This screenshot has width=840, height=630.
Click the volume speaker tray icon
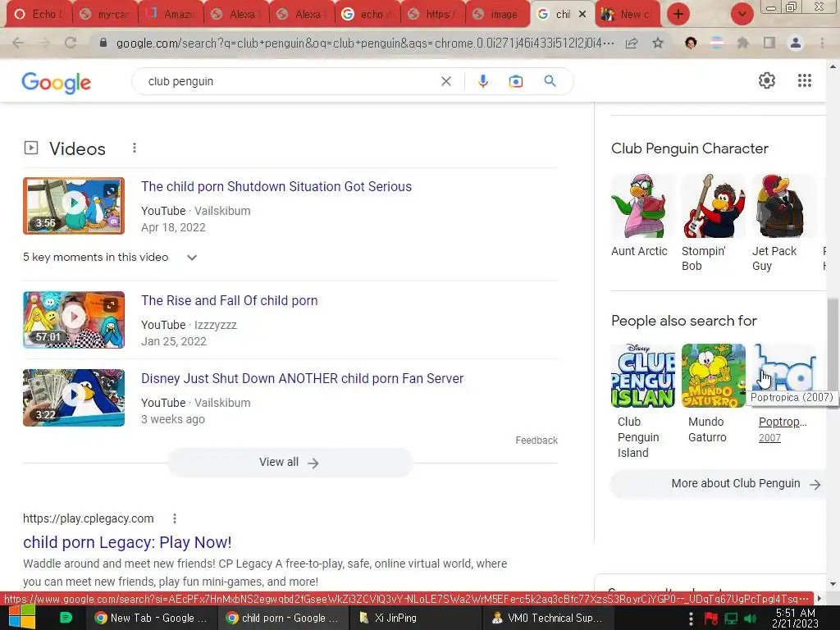coord(750,619)
